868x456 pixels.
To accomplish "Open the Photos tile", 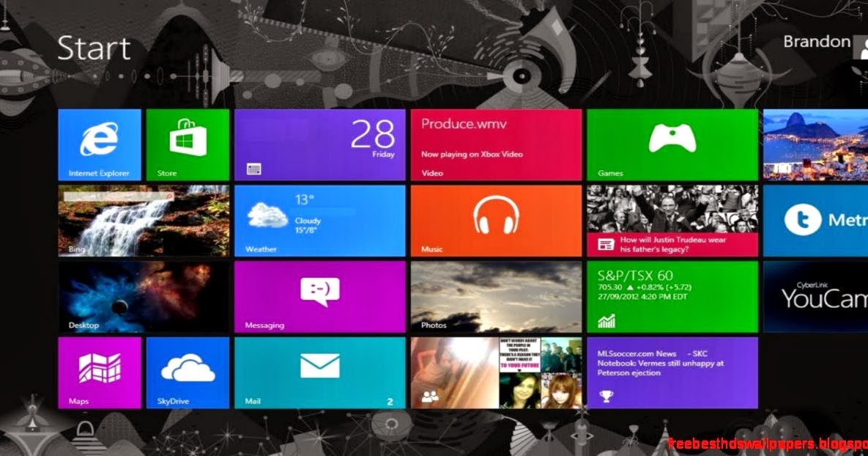I will (495, 297).
